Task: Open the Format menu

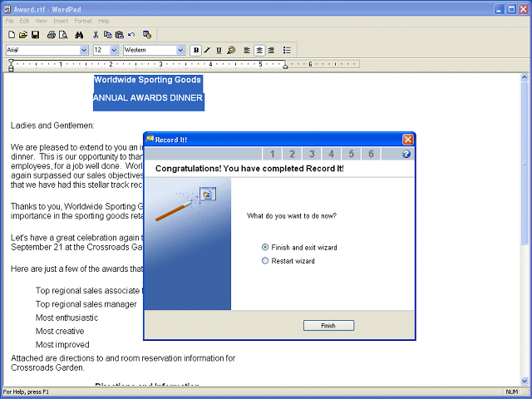Action: click(x=83, y=21)
